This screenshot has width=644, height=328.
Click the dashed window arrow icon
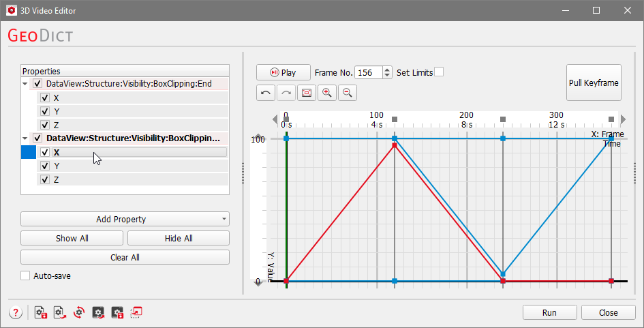(x=136, y=312)
